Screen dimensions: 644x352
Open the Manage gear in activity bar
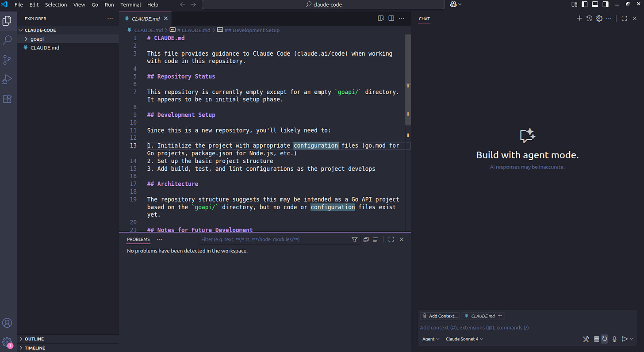coord(7,342)
